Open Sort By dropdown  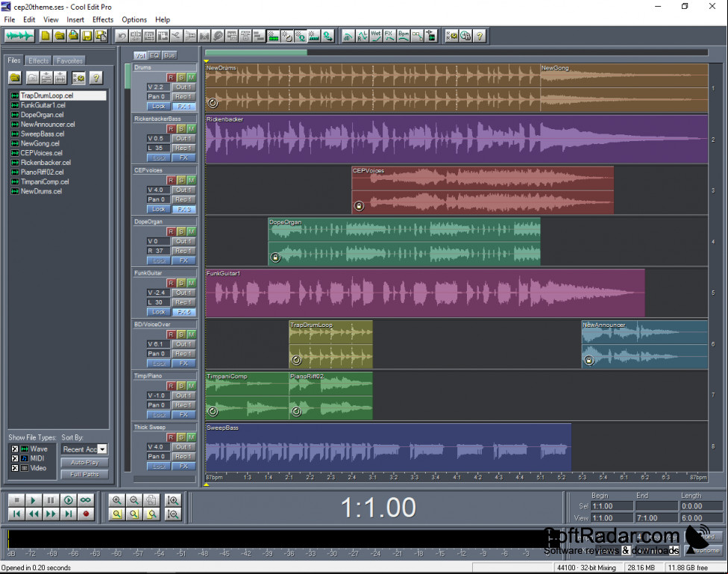(103, 449)
